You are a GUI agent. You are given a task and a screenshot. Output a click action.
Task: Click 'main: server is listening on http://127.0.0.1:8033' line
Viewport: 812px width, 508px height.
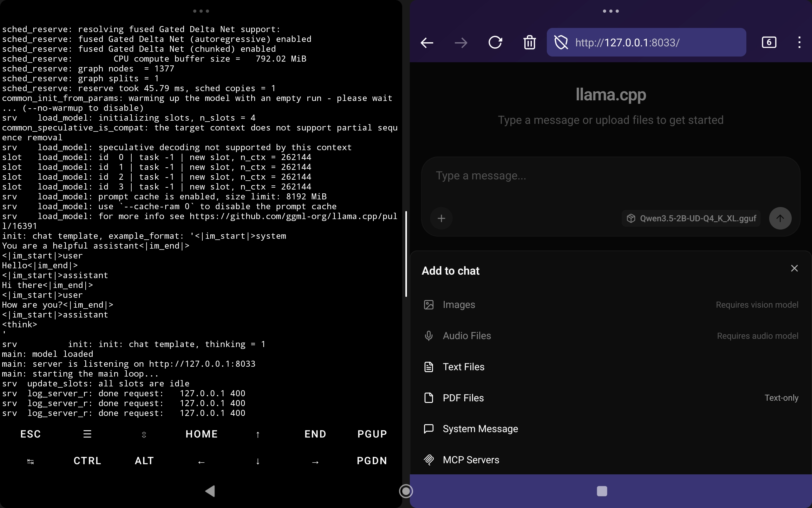128,364
